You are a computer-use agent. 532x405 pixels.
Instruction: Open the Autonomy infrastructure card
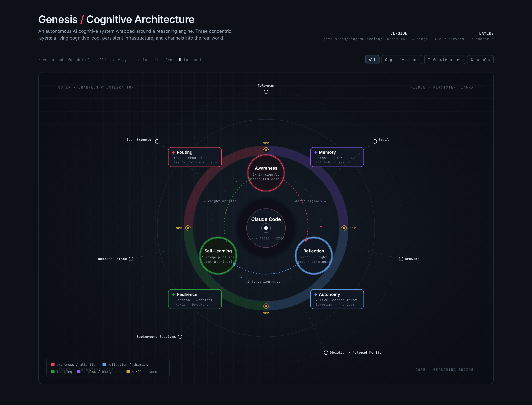point(337,299)
